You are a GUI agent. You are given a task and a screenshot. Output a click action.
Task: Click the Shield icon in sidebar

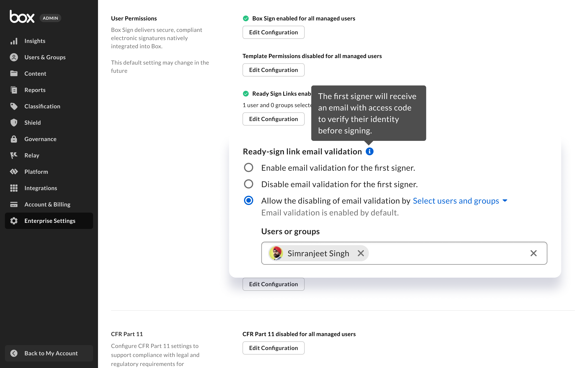(14, 122)
